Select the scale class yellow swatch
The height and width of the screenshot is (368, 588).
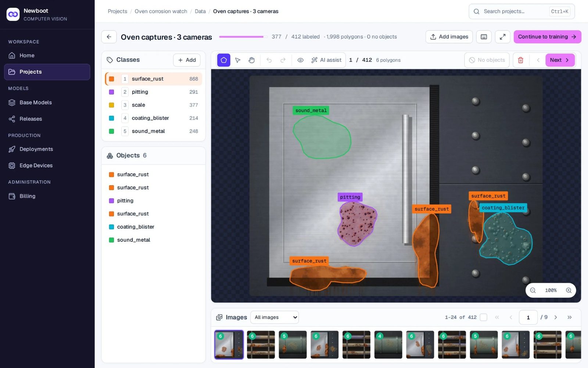111,105
